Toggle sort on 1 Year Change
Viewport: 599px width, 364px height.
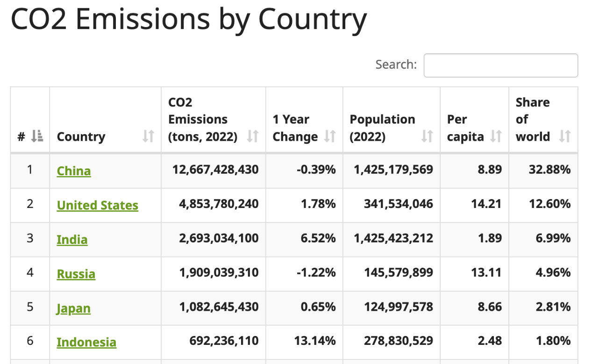[x=330, y=136]
